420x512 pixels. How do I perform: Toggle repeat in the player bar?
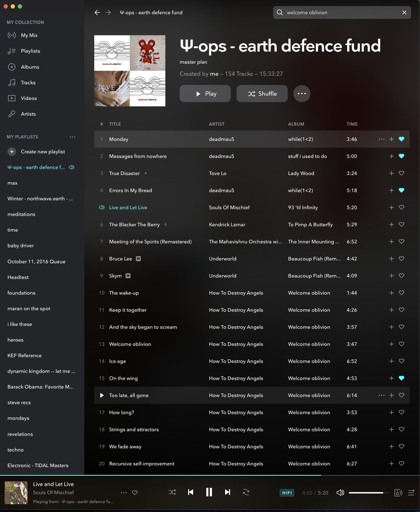coord(246,492)
